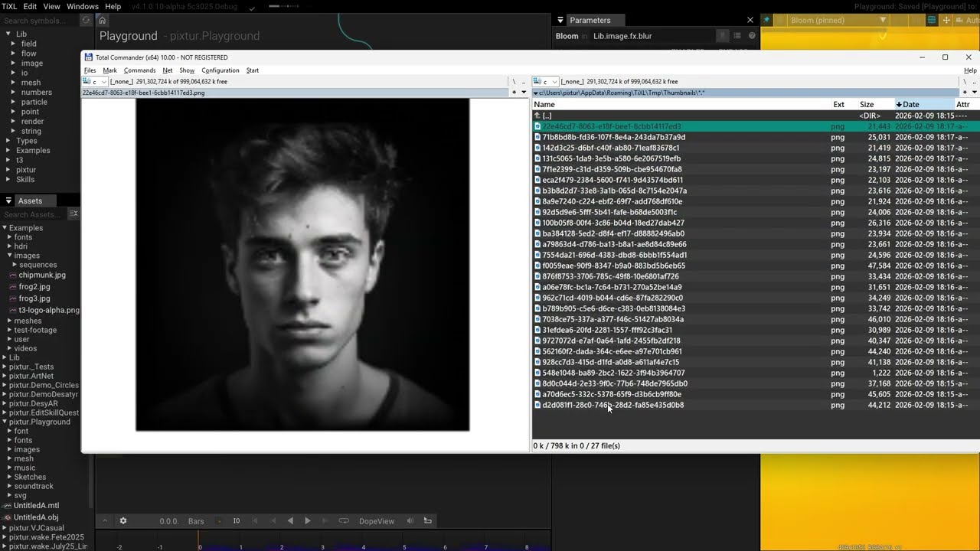Image resolution: width=980 pixels, height=551 pixels.
Task: Focus the Search symbols field
Action: click(40, 21)
